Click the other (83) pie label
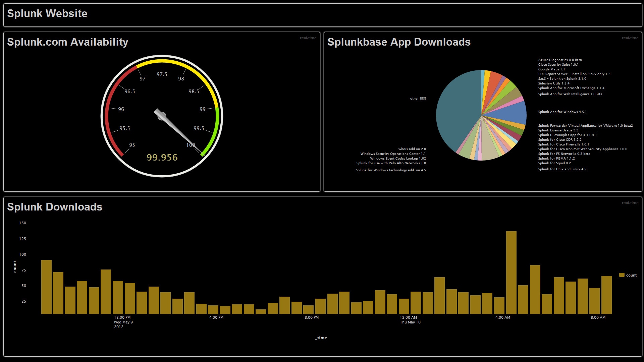The height and width of the screenshot is (362, 644). 418,99
